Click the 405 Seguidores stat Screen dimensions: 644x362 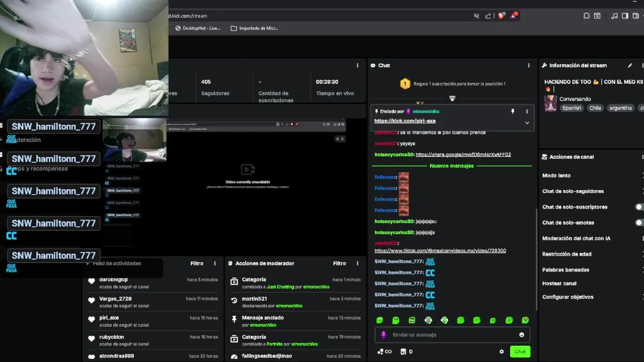215,87
